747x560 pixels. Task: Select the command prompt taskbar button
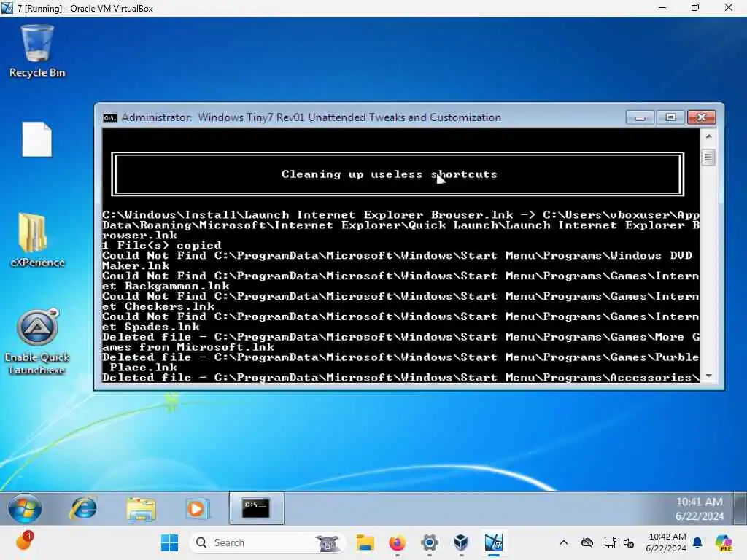click(x=256, y=508)
